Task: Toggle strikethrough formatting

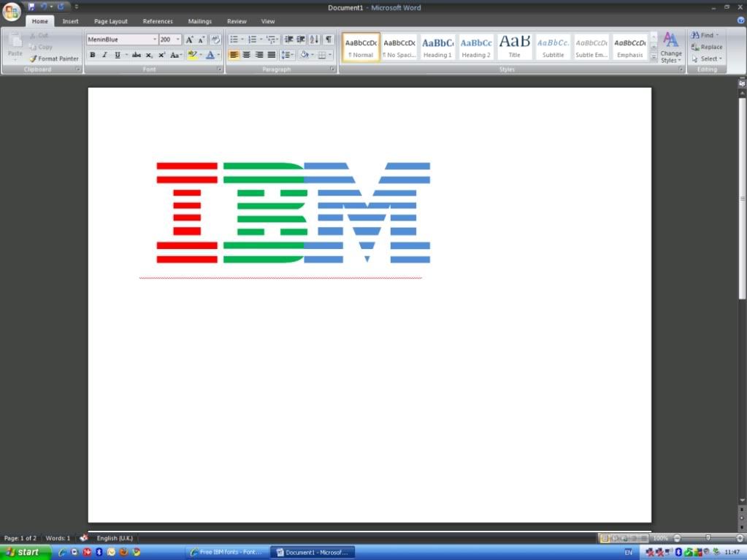Action: tap(136, 55)
